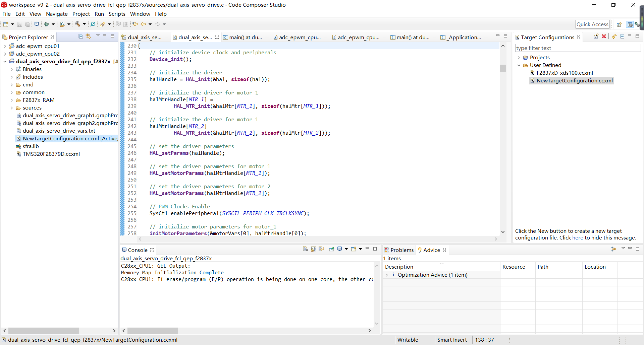The image size is (644, 345).
Task: Toggle console Word Wrap icon
Action: [x=321, y=249]
